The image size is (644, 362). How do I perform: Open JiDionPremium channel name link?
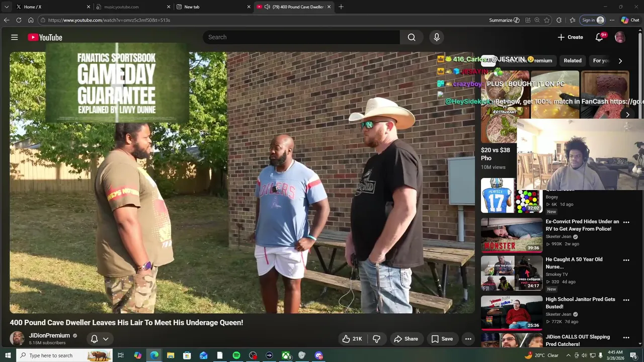49,335
